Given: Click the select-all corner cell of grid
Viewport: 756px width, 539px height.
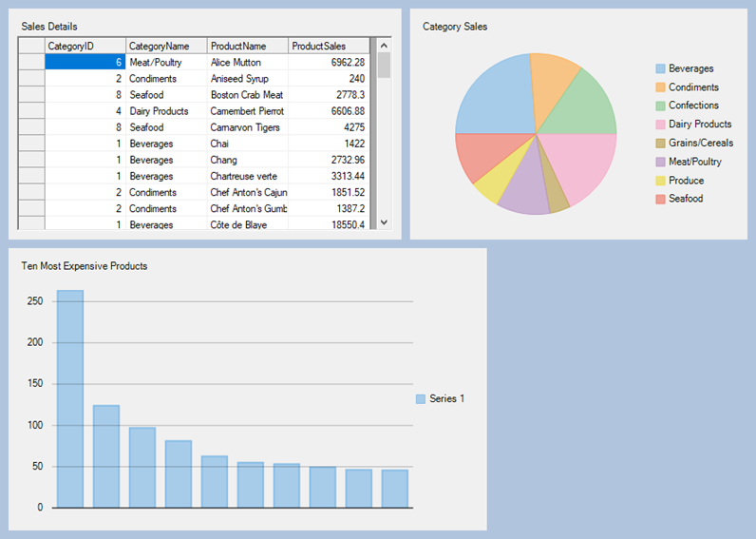Looking at the screenshot, I should point(31,46).
